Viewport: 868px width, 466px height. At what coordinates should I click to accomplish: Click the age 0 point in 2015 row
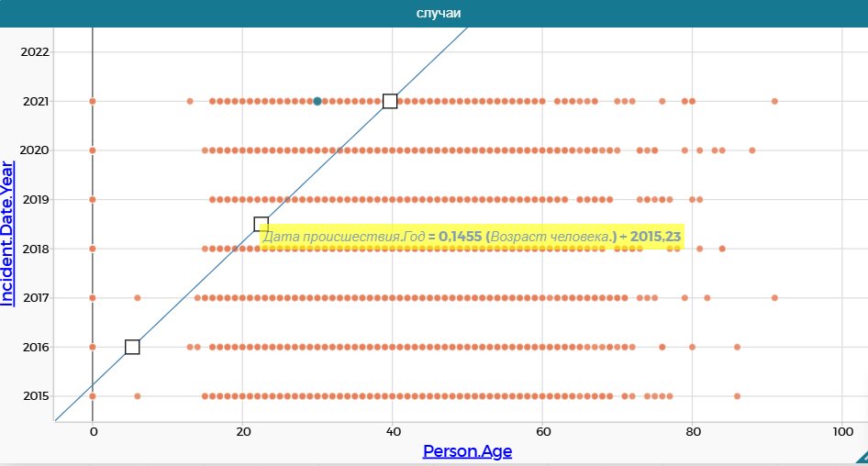click(x=93, y=396)
